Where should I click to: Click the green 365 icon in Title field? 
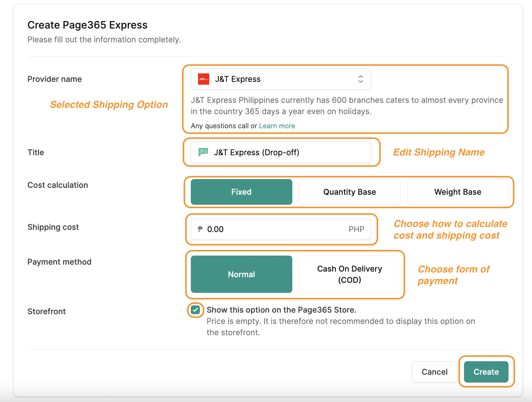click(x=203, y=152)
